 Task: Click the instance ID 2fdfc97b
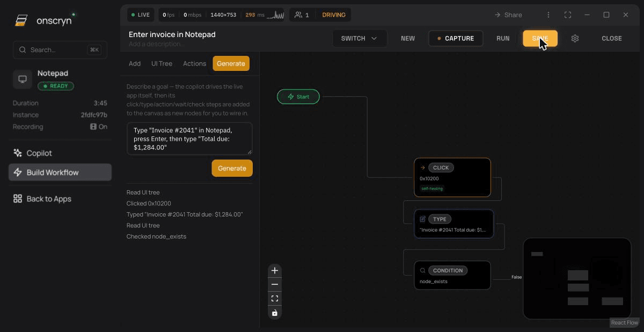94,115
